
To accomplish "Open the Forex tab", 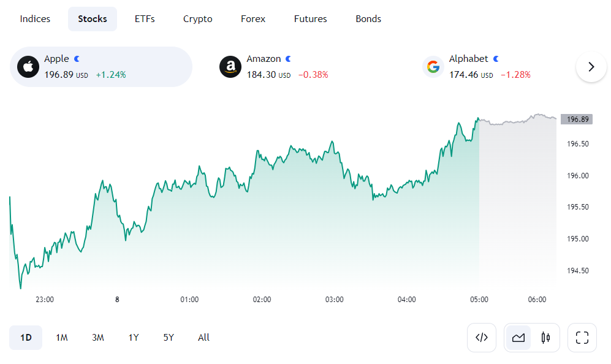I will click(x=253, y=19).
